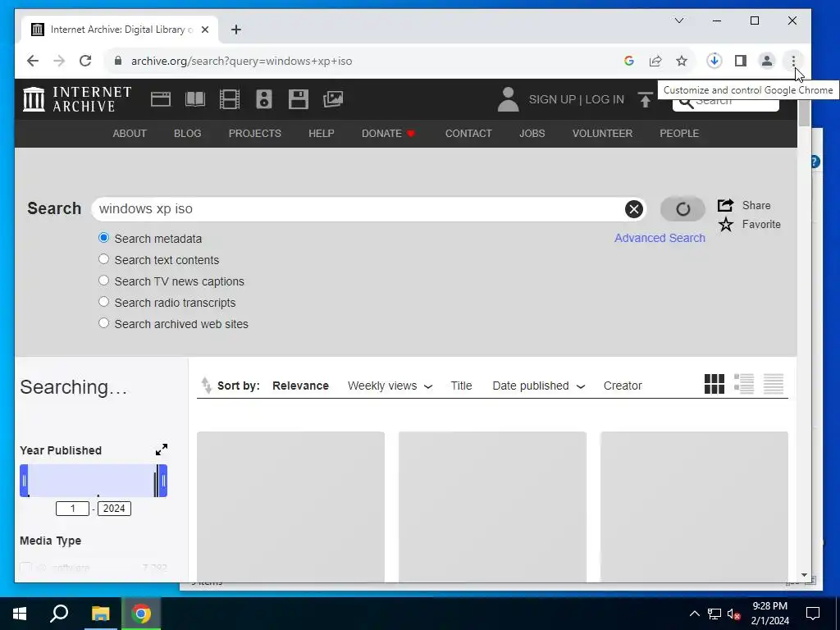This screenshot has height=630, width=840.
Task: Select Search archived web sites option
Action: pos(104,323)
